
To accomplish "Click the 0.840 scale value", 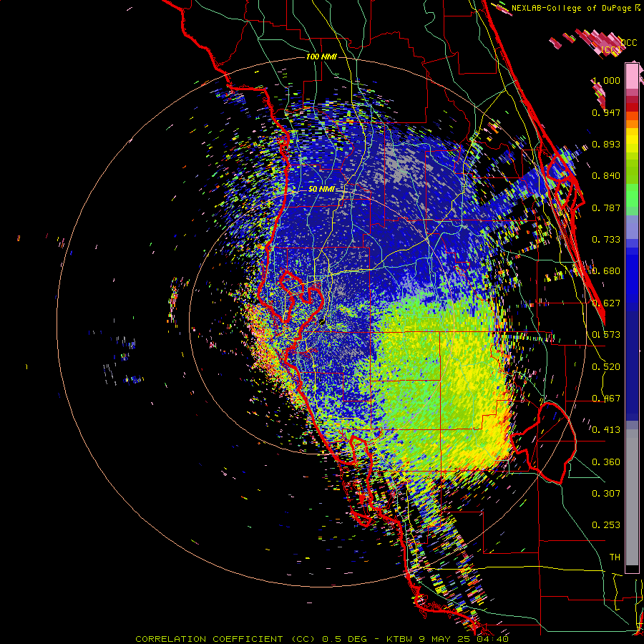I will 606,176.
